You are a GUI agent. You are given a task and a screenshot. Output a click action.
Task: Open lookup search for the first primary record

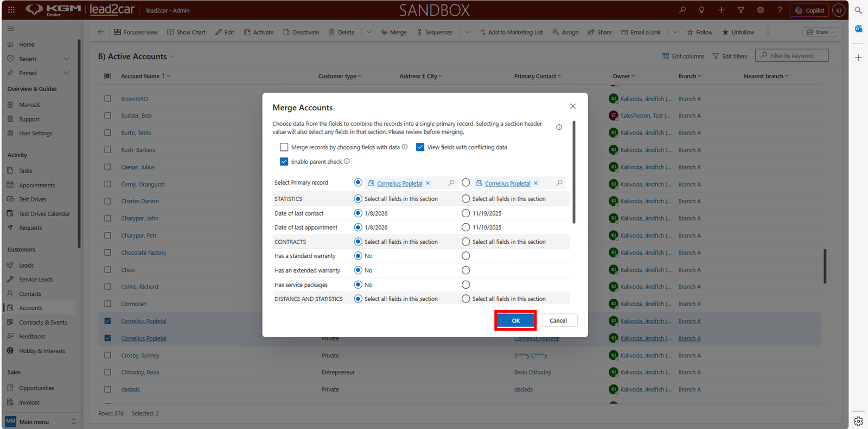[451, 183]
